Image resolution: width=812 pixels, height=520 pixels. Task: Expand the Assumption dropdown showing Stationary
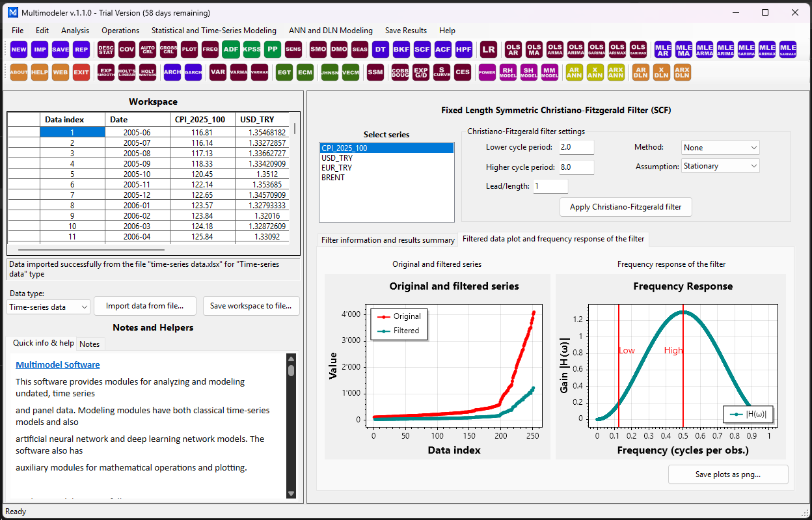pos(720,166)
